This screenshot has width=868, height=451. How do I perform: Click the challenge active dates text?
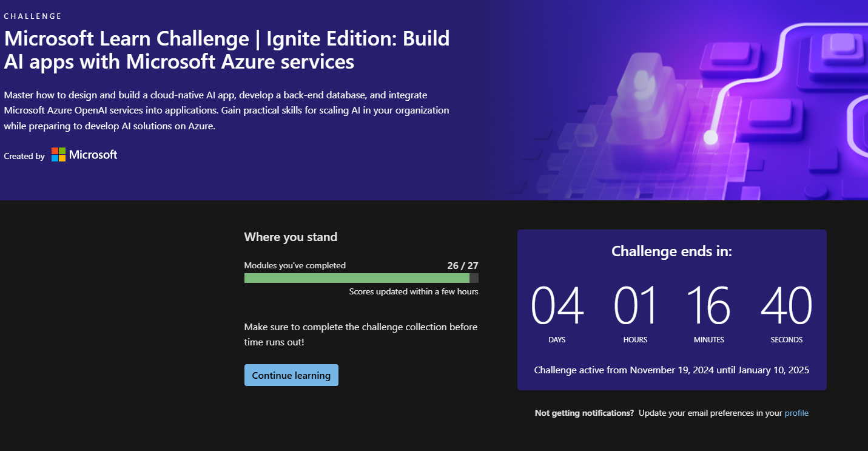click(x=671, y=370)
